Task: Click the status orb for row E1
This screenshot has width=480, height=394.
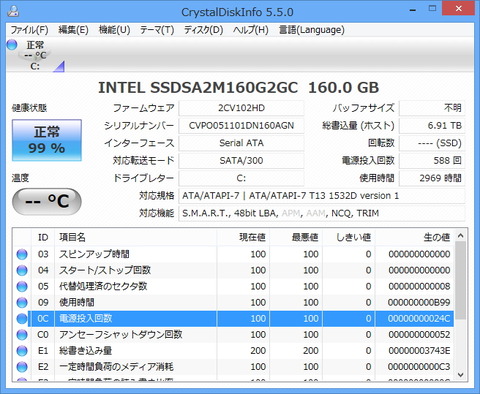Action: tap(22, 351)
